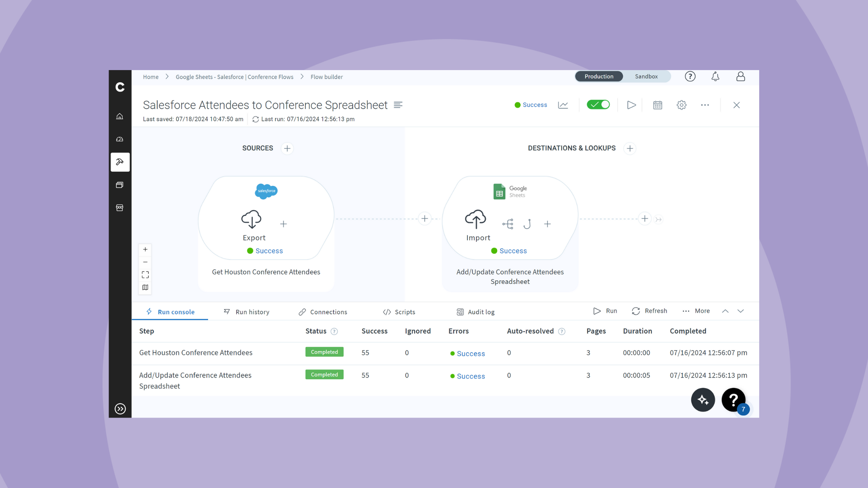Open the flow schedule calendar icon
The height and width of the screenshot is (488, 868).
tap(658, 105)
